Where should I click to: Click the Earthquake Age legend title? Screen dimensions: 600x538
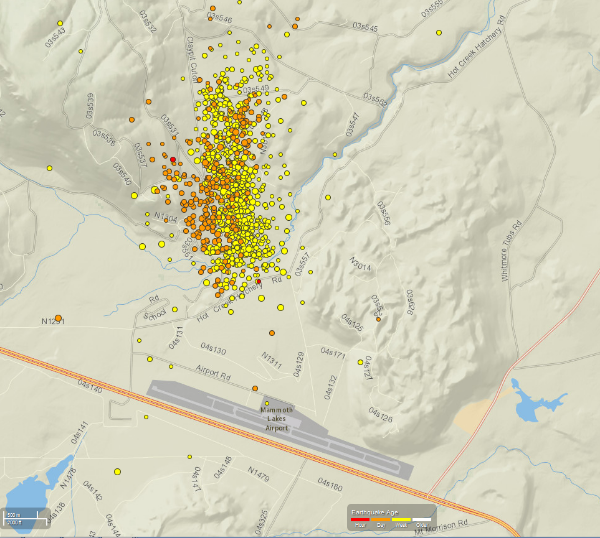click(x=375, y=512)
